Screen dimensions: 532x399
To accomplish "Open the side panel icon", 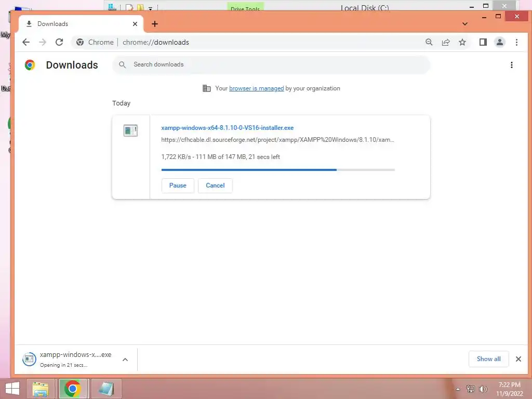I will coord(483,42).
